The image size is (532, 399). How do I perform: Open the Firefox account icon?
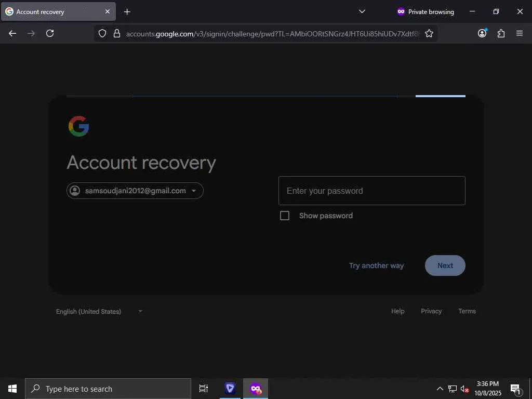tap(482, 33)
